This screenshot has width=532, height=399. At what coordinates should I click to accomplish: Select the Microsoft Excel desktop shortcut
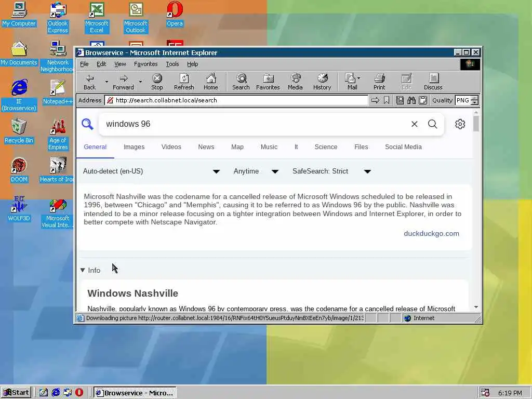[96, 18]
